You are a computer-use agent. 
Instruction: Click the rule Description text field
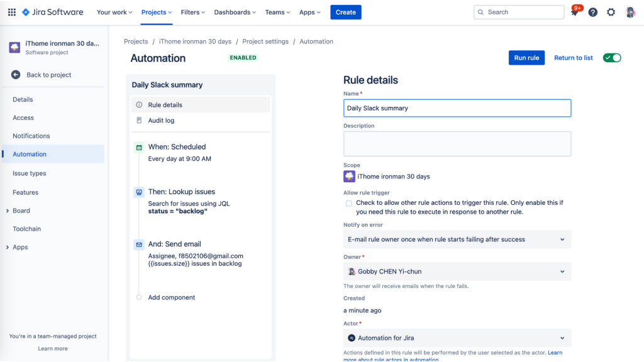(x=457, y=144)
